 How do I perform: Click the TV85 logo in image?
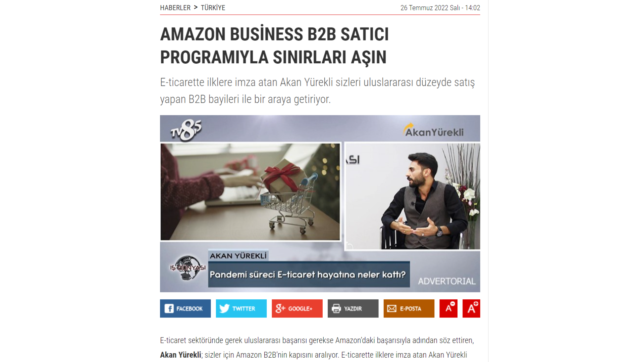[186, 131]
